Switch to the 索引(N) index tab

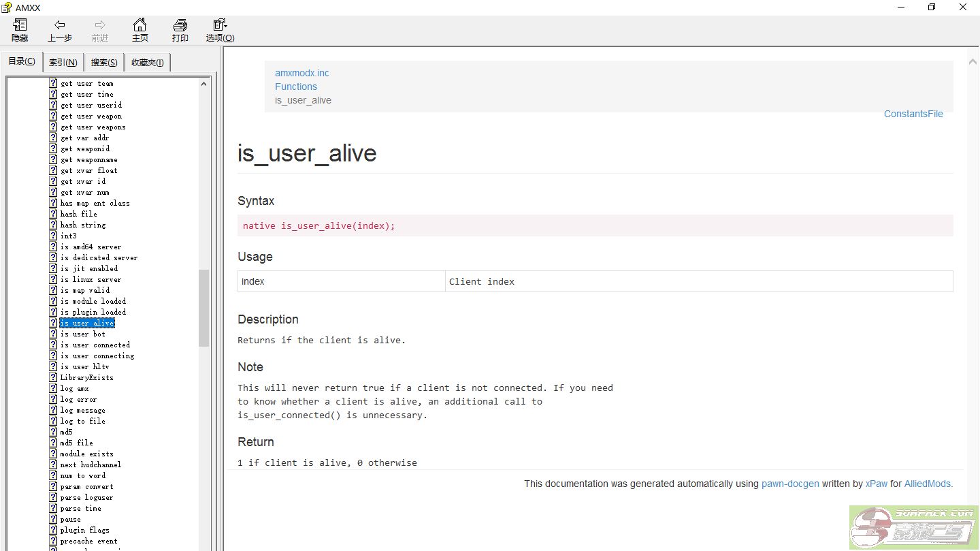click(63, 63)
